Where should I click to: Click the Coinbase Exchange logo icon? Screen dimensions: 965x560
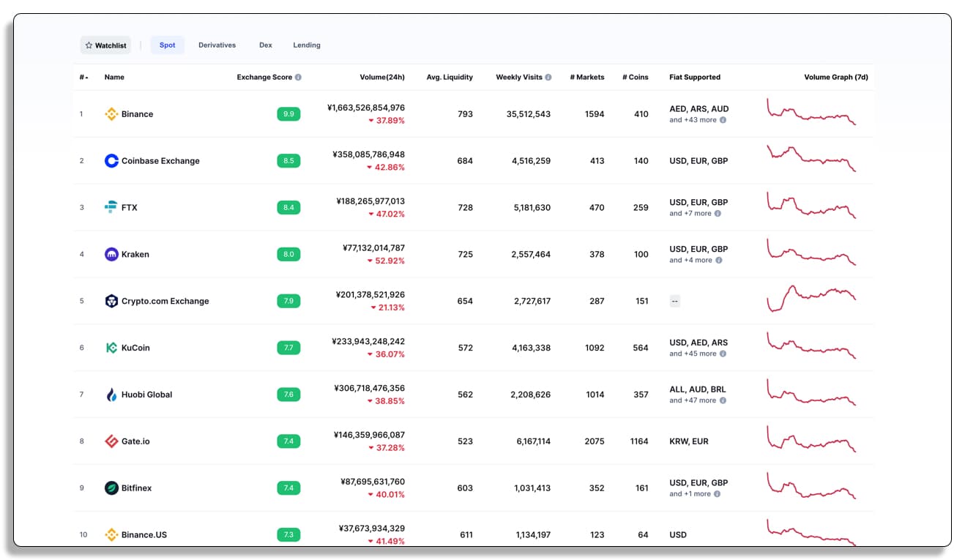pyautogui.click(x=111, y=161)
